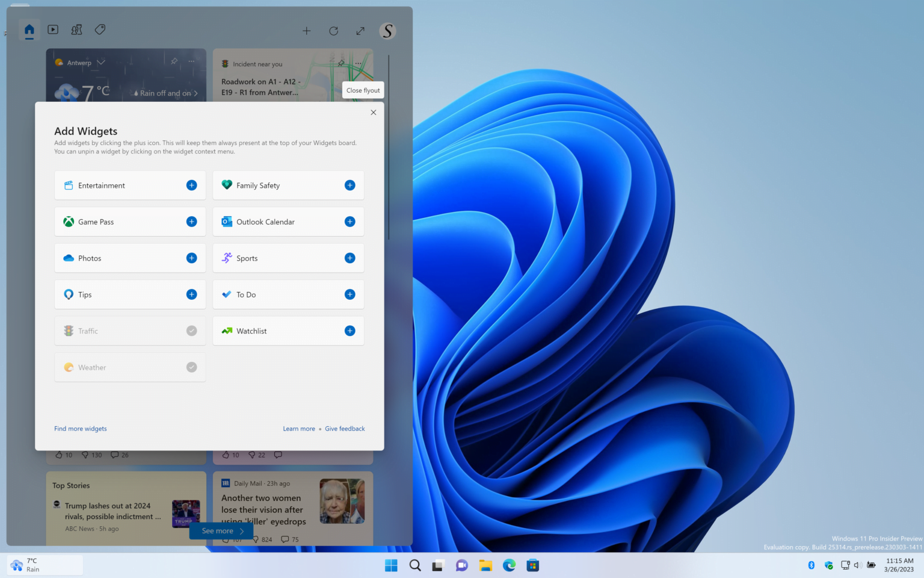924x578 pixels.
Task: Pin the traffic incident widget
Action: (x=341, y=63)
